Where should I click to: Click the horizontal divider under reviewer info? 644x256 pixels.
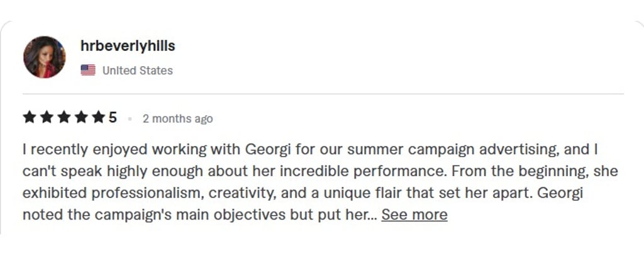tap(323, 94)
